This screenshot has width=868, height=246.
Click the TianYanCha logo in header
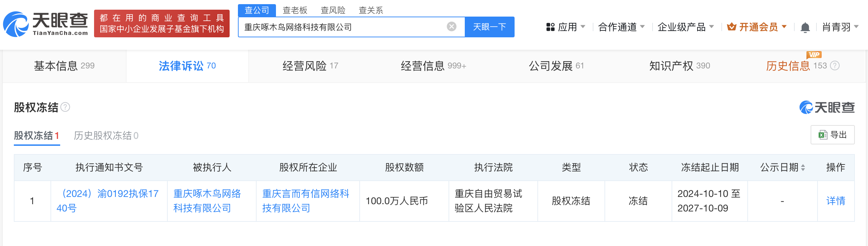tap(46, 24)
